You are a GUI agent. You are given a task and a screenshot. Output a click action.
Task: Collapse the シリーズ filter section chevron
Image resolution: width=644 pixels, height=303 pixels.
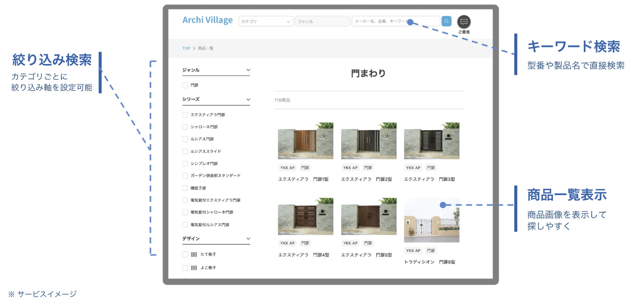click(248, 99)
